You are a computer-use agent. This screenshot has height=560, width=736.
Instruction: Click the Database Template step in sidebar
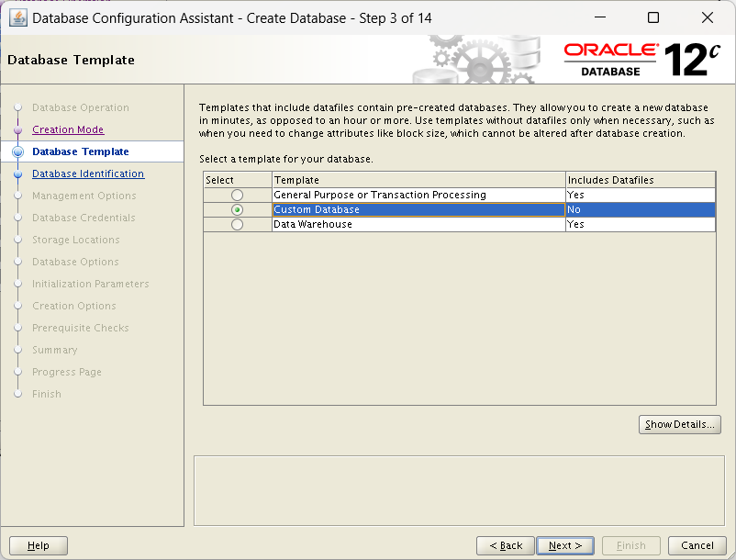80,151
